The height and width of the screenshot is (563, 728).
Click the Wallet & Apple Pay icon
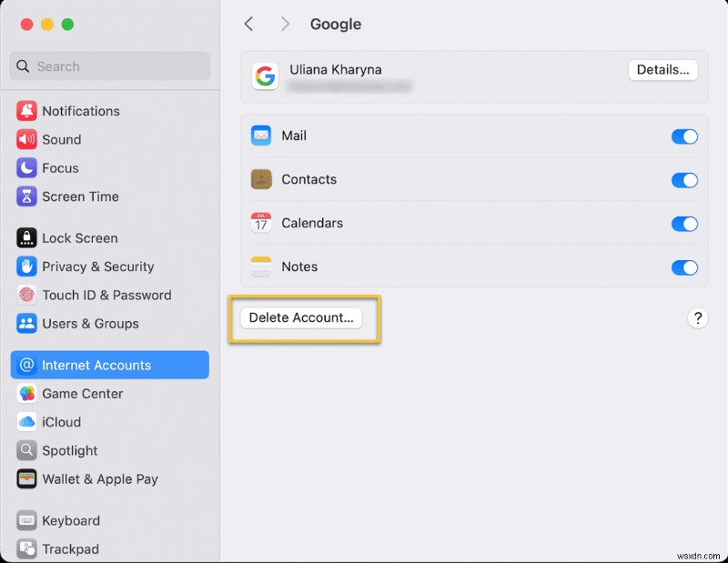pos(26,479)
